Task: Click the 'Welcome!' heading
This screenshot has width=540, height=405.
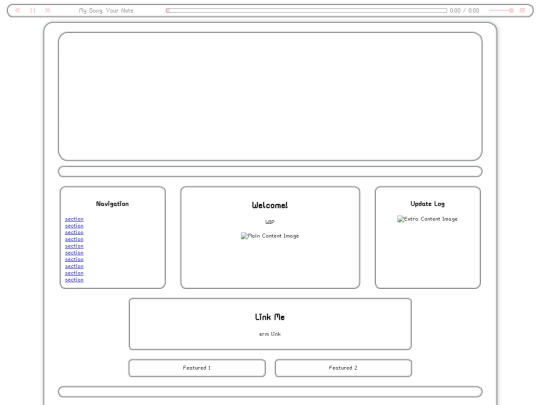Action: coord(270,205)
